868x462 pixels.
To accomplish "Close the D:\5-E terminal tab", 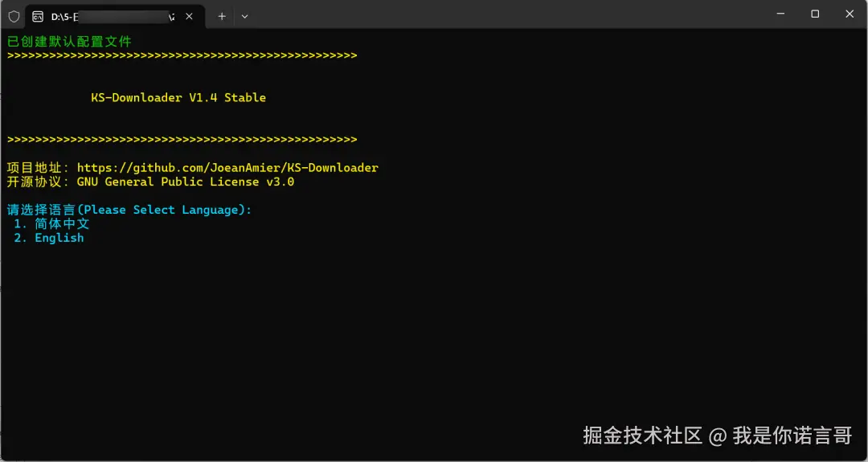I will point(189,16).
